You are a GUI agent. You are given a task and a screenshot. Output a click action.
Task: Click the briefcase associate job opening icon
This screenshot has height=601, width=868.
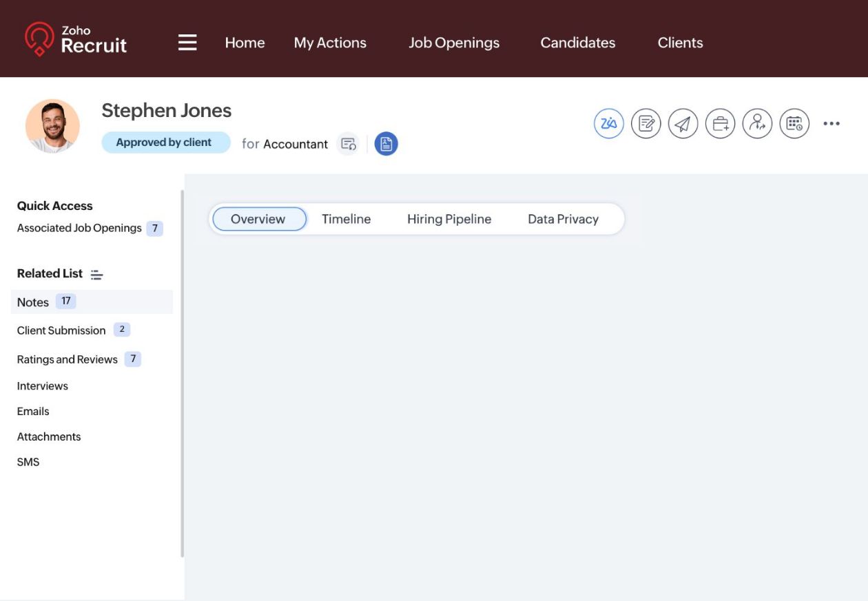pyautogui.click(x=720, y=124)
